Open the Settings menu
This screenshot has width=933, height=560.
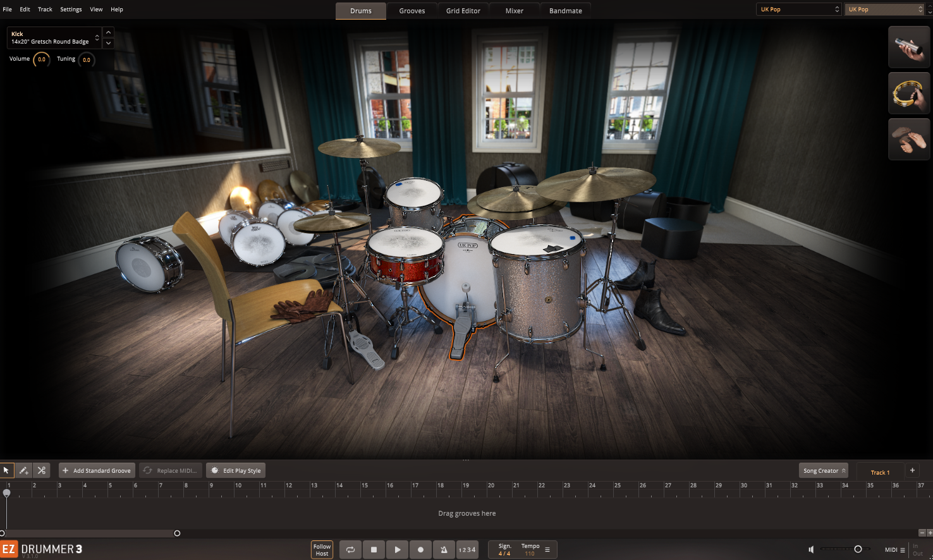point(71,9)
